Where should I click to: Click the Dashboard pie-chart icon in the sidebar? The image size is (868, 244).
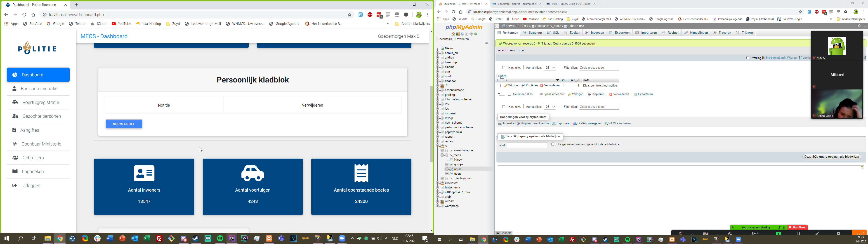tap(15, 75)
